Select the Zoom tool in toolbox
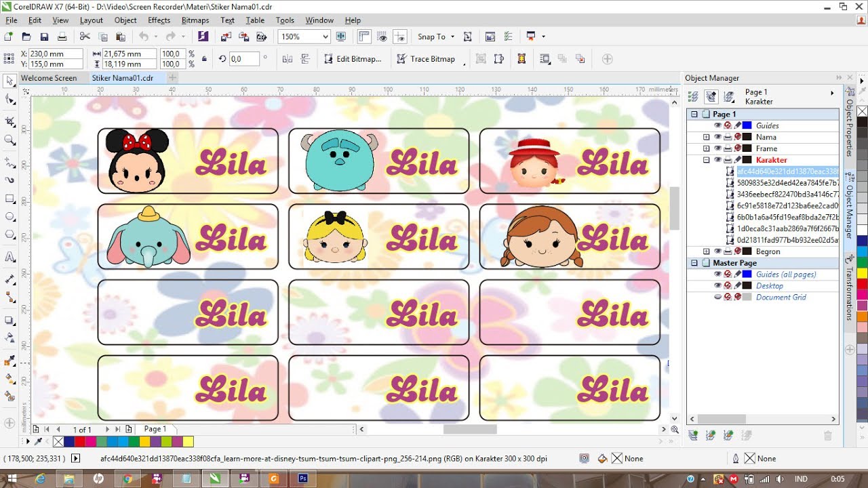Image resolution: width=868 pixels, height=488 pixels. (9, 140)
